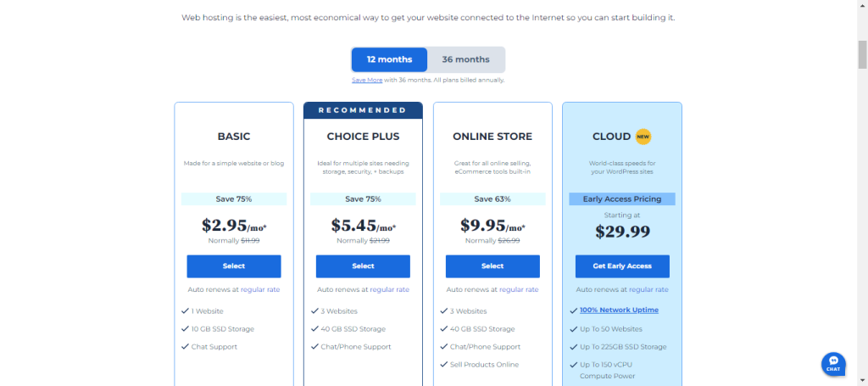Click checkmark icon next to 1 Website
Image resolution: width=868 pixels, height=386 pixels.
pos(185,311)
